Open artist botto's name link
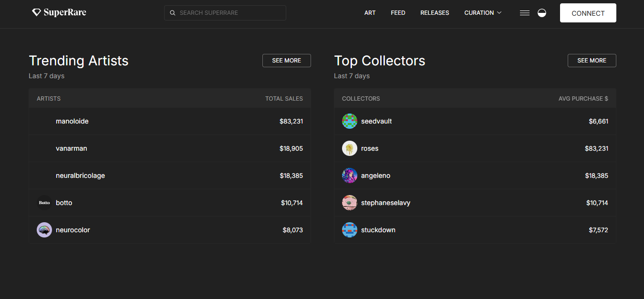 point(64,203)
